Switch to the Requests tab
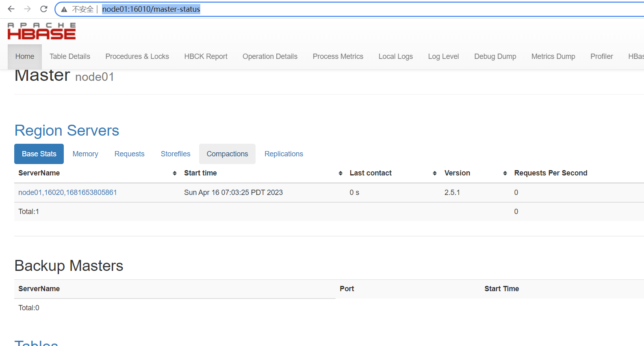Screen dimensions: 644x346 click(x=130, y=154)
